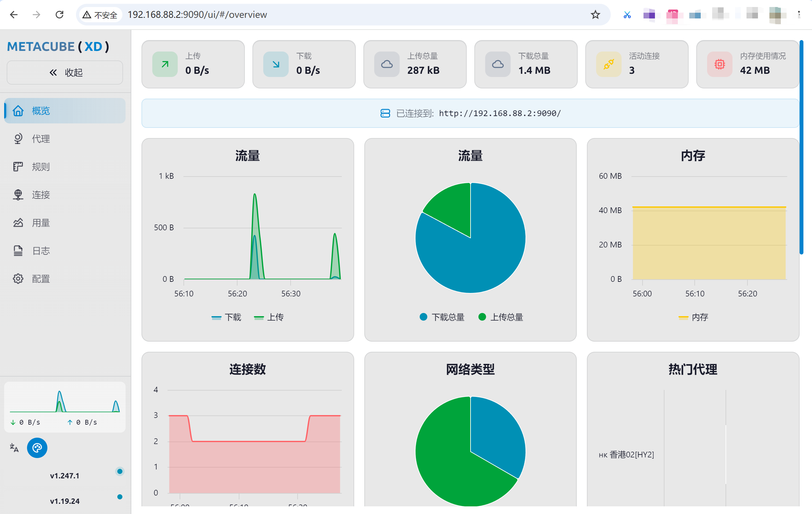
Task: Click the page vertical scrollbar
Action: [801, 147]
